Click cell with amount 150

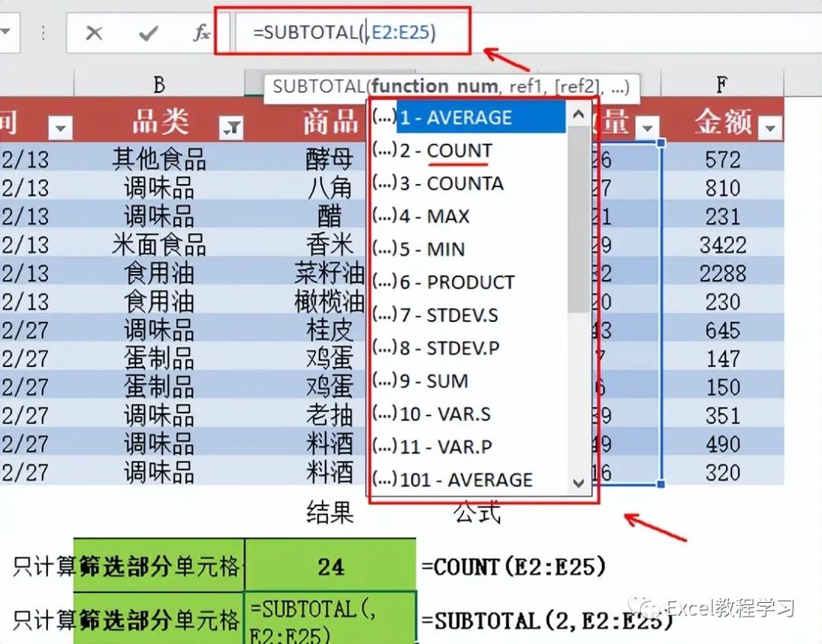(723, 387)
